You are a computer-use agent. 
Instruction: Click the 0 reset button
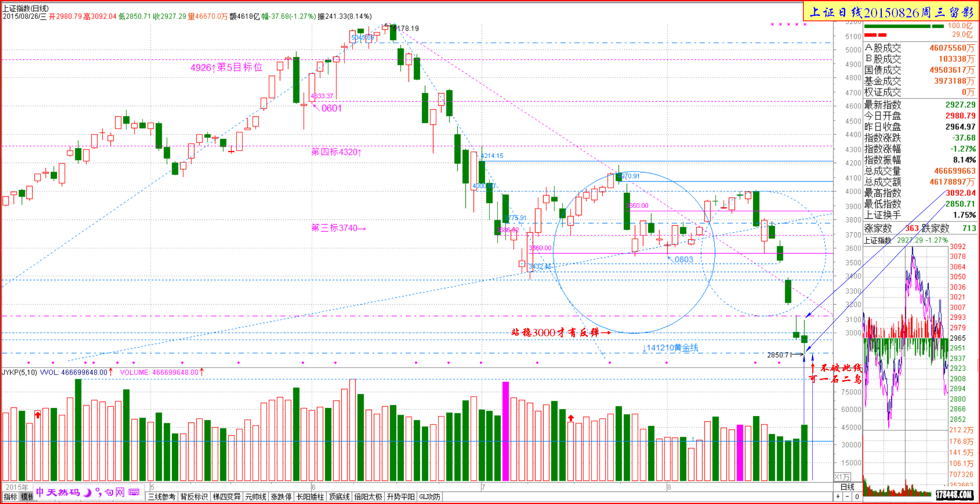(857, 497)
